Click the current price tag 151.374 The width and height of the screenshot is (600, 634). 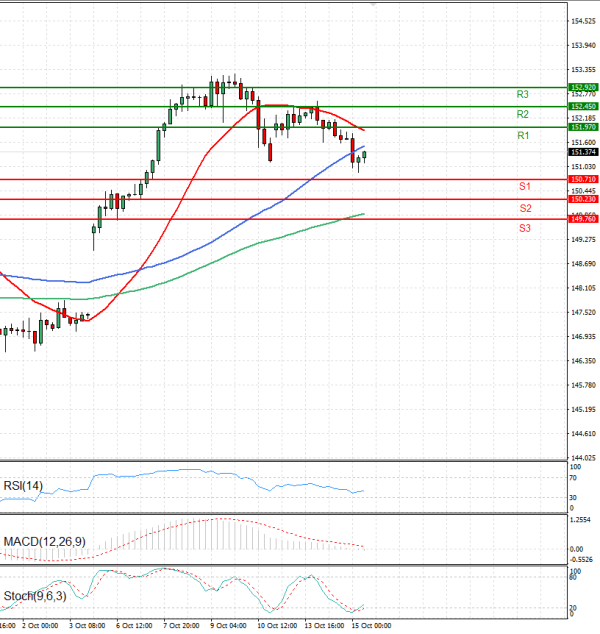(583, 152)
